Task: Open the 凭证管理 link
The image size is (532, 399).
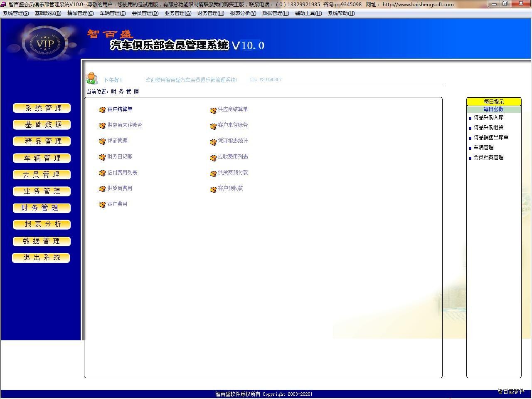Action: [x=117, y=141]
